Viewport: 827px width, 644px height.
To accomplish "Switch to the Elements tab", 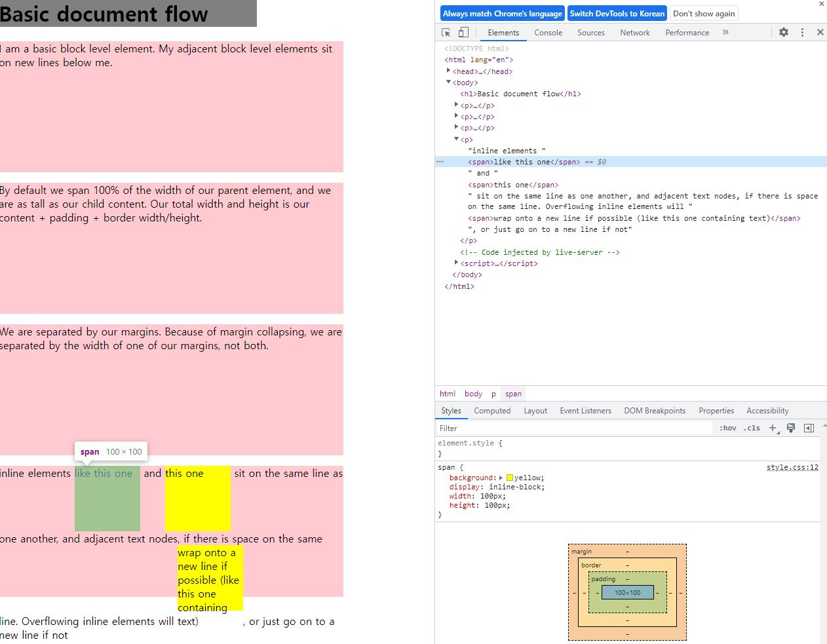I will [x=503, y=32].
